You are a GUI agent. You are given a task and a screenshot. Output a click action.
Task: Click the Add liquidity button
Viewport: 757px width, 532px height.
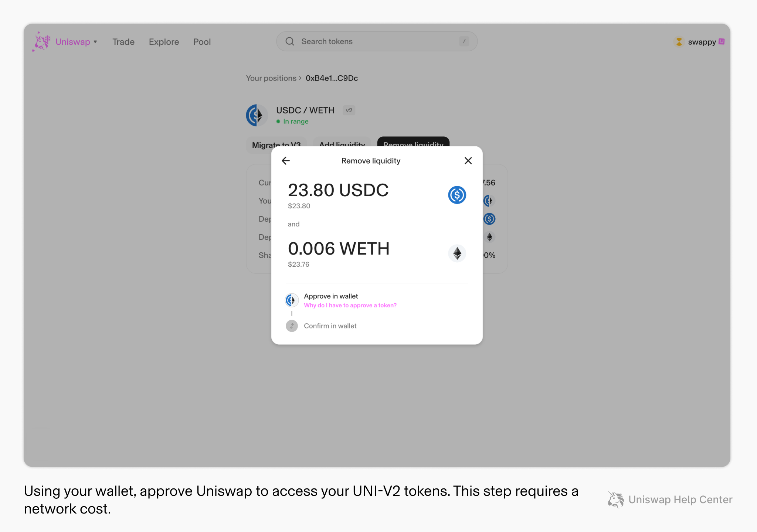click(x=342, y=145)
